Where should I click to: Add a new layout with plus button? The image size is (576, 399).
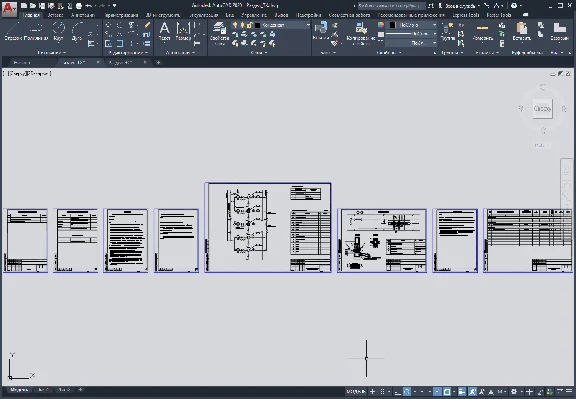click(80, 390)
